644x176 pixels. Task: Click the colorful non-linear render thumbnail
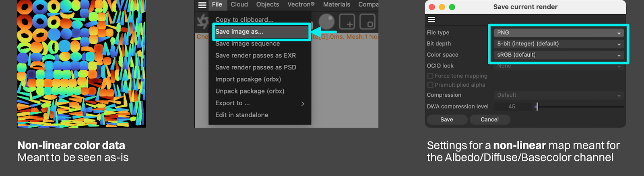[x=81, y=63]
